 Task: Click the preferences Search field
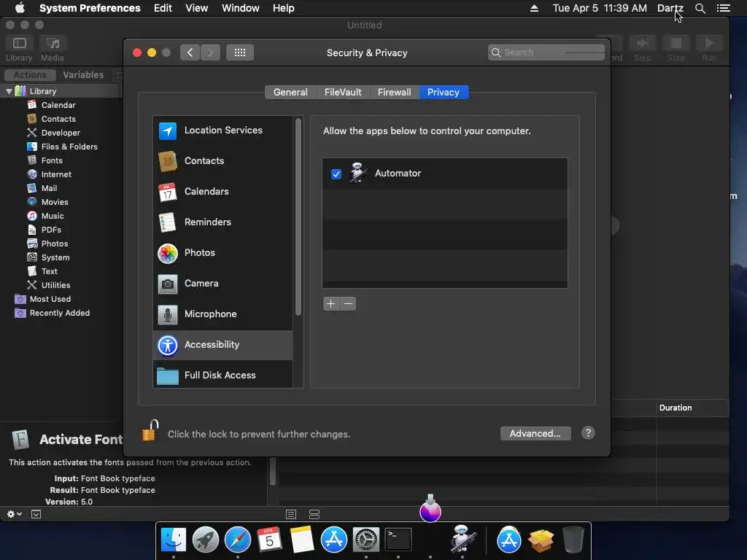pos(546,52)
